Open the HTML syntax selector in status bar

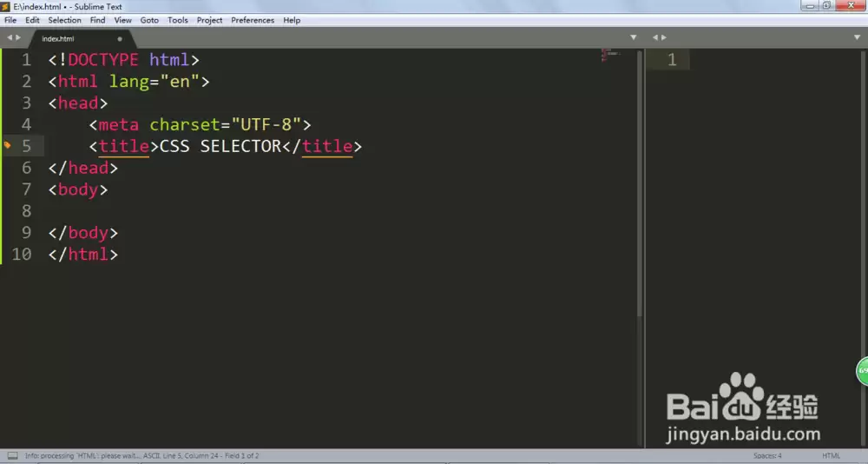831,455
